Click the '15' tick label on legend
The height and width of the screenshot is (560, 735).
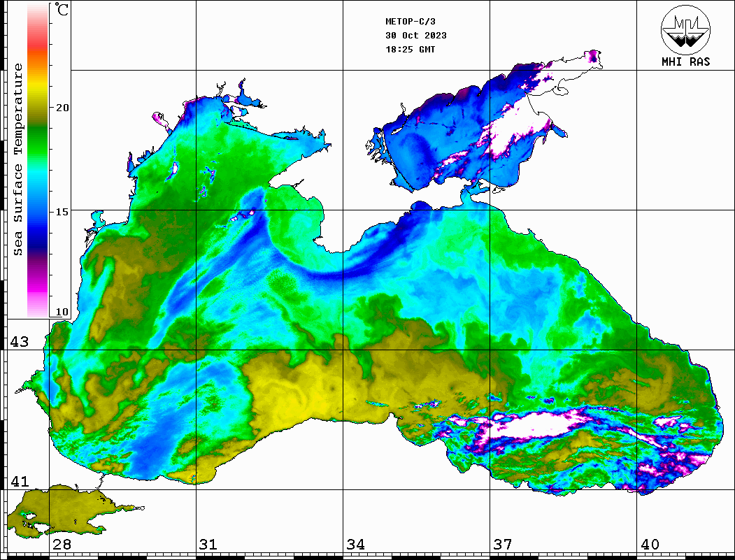point(62,212)
